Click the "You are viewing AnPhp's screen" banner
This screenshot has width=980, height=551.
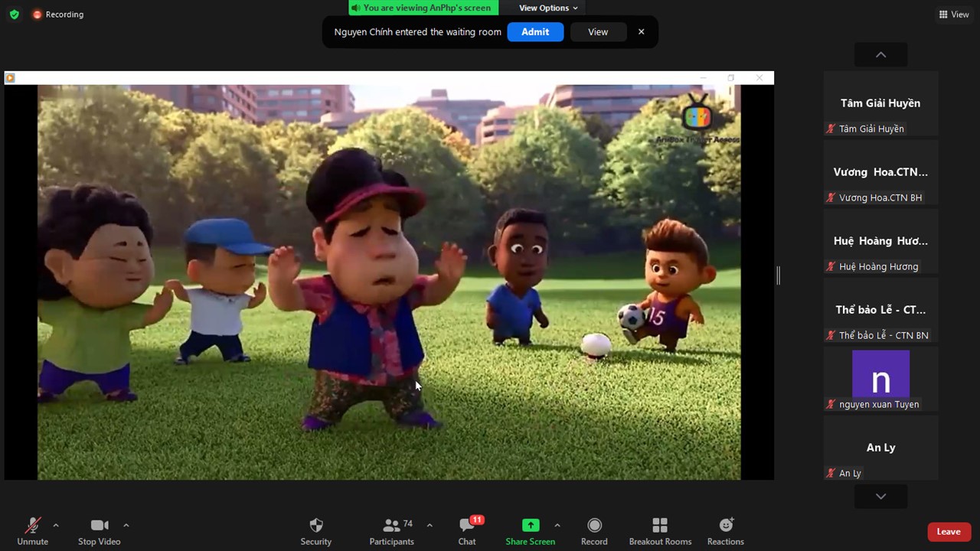point(423,8)
